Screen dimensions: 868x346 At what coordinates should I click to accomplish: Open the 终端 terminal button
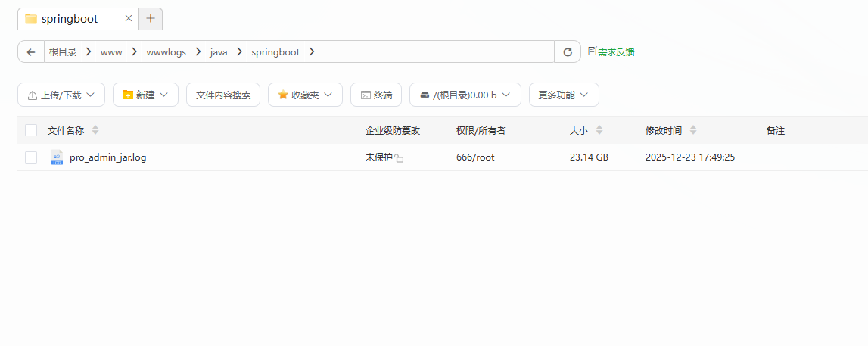[x=376, y=95]
